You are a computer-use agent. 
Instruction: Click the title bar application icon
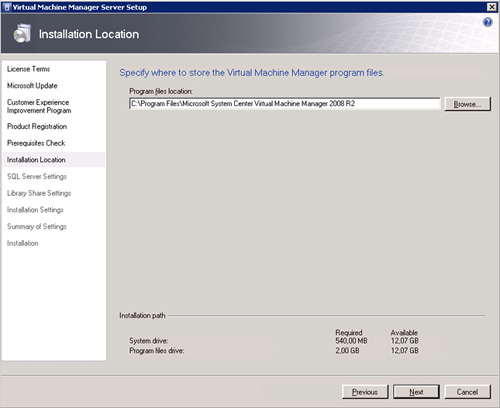point(7,7)
